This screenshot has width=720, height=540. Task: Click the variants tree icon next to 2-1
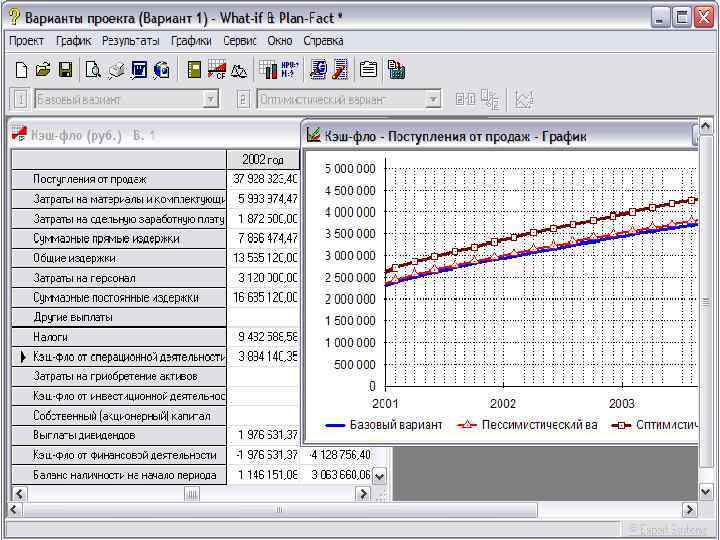tap(490, 99)
